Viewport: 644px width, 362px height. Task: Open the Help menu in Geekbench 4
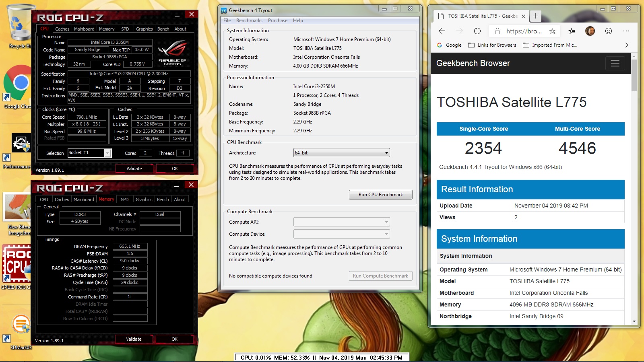tap(298, 21)
